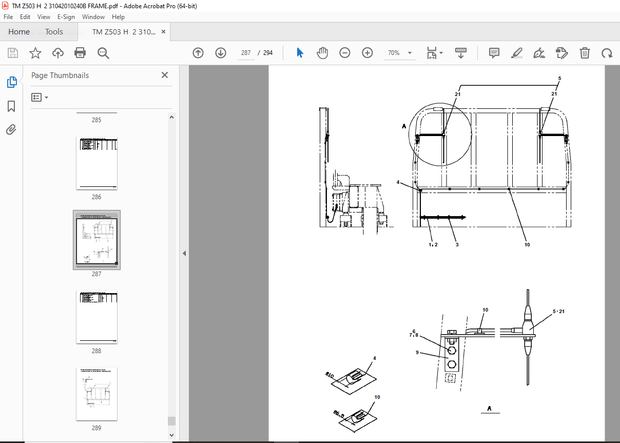
Task: Click thumbnails scrollbar up arrow
Action: [171, 117]
